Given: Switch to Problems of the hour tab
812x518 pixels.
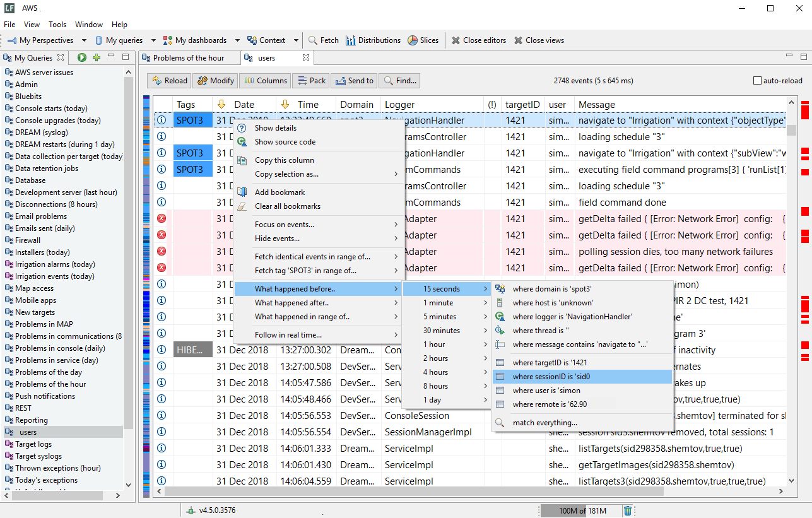Looking at the screenshot, I should (x=189, y=57).
